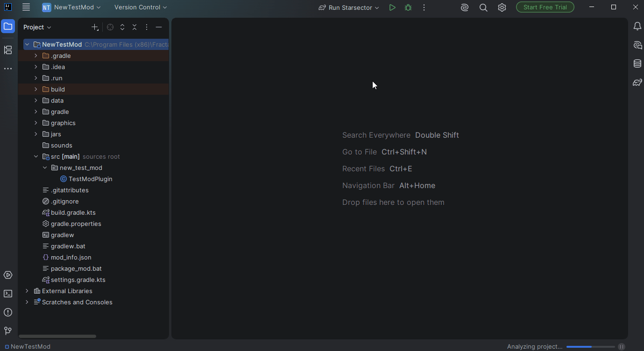The height and width of the screenshot is (351, 644).
Task: Expand Scratches and Consoles node
Action: point(27,302)
